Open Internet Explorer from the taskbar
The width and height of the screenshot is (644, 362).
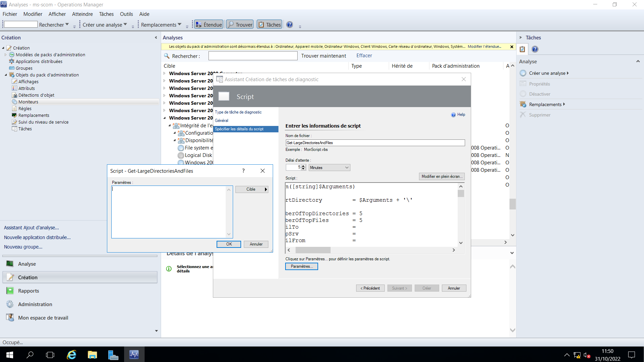click(71, 354)
